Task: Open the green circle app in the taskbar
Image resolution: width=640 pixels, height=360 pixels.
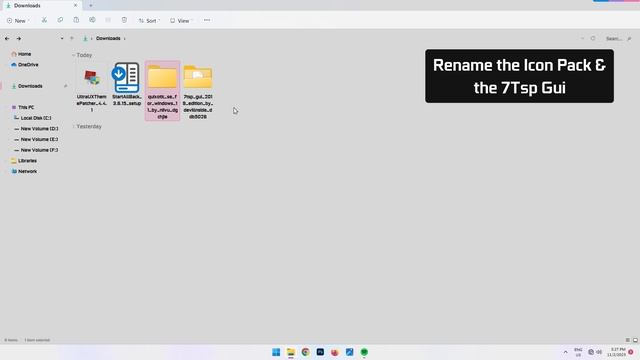Action: (364, 352)
